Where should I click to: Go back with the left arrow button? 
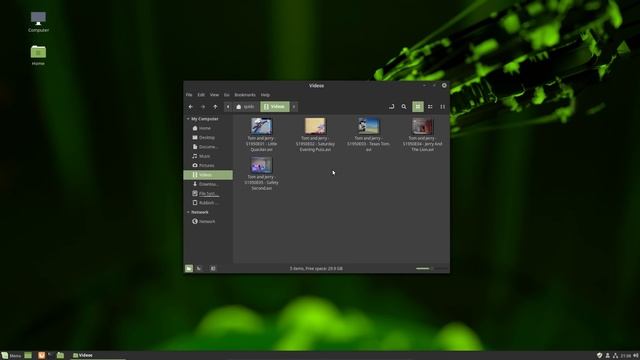pos(191,107)
